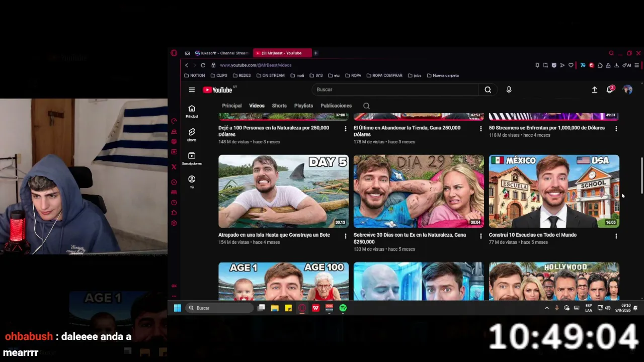Screen dimensions: 644x362
Task: Open video title Construí 10 Escuelas
Action: pos(533,235)
